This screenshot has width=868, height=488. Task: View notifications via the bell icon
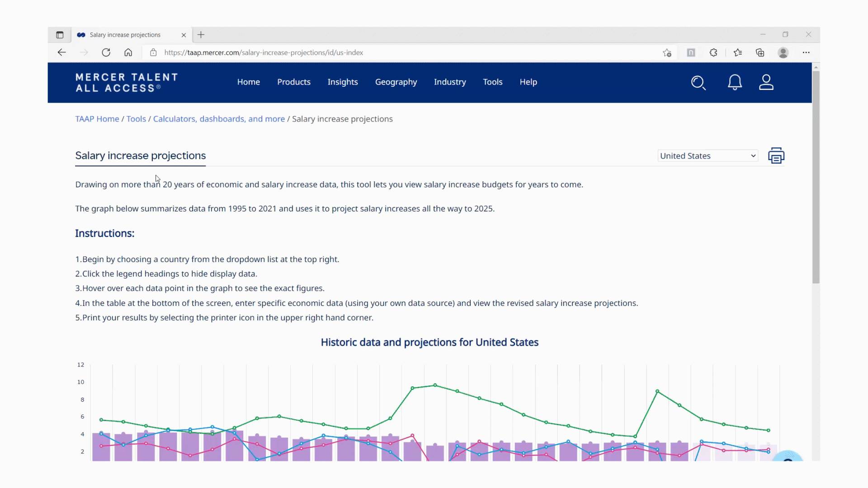point(735,83)
